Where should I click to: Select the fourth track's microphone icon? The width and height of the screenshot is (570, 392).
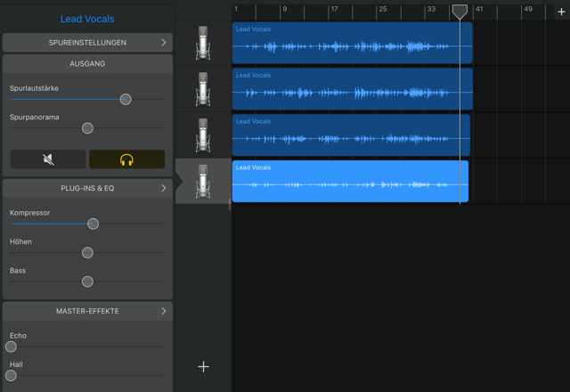[203, 182]
